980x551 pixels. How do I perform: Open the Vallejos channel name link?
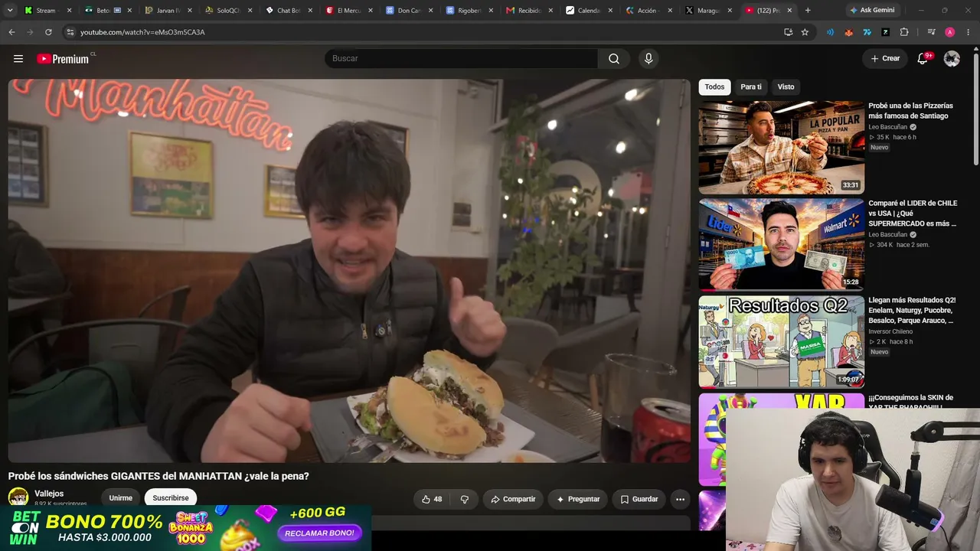(49, 494)
